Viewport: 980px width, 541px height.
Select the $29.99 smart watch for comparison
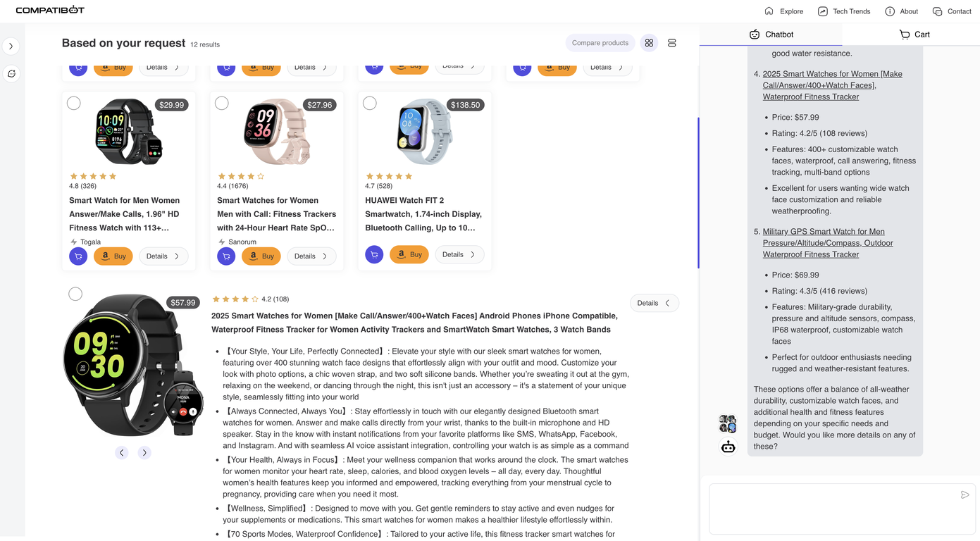(74, 104)
